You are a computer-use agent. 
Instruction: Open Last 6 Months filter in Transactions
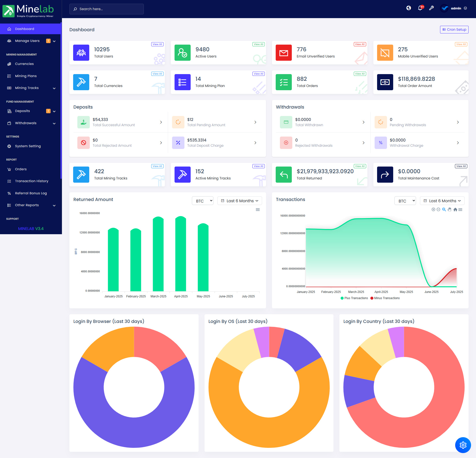[442, 201]
